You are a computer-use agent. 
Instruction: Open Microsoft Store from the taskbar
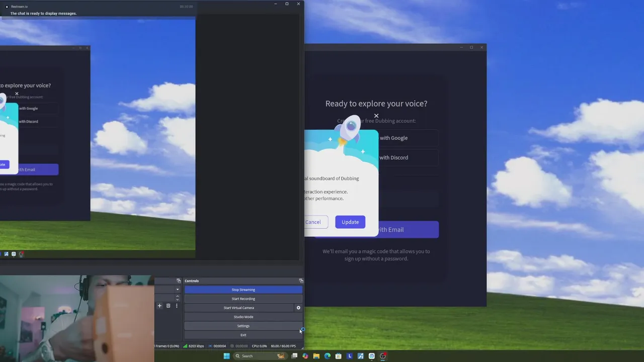pyautogui.click(x=339, y=356)
